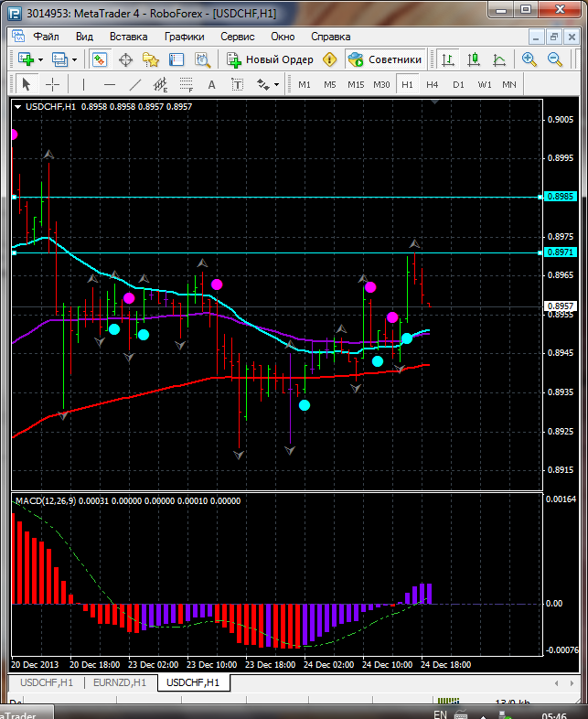This screenshot has height=719, width=588.
Task: Select the active H1 timeframe
Action: pyautogui.click(x=407, y=85)
